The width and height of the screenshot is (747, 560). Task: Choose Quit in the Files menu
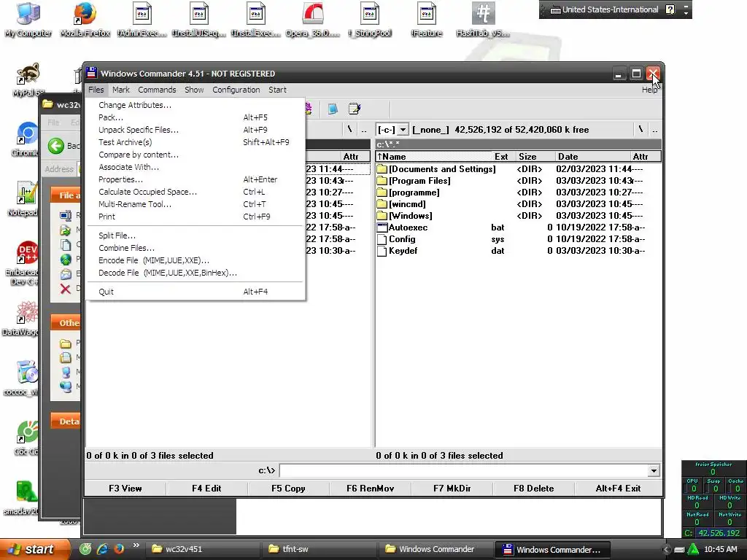click(195, 292)
